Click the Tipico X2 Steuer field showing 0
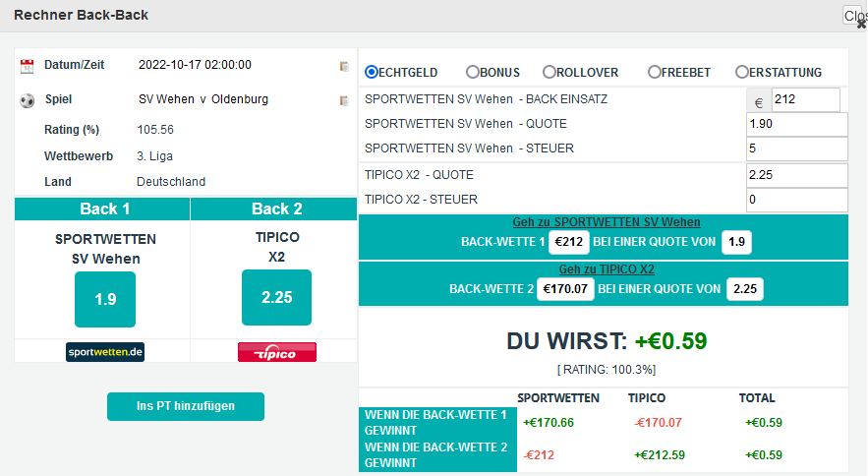 pyautogui.click(x=796, y=200)
